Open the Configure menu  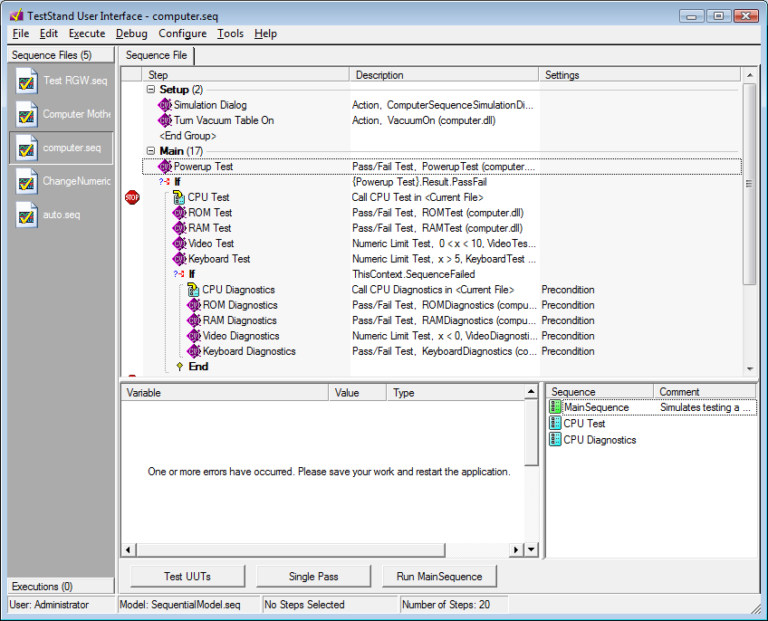pos(182,33)
